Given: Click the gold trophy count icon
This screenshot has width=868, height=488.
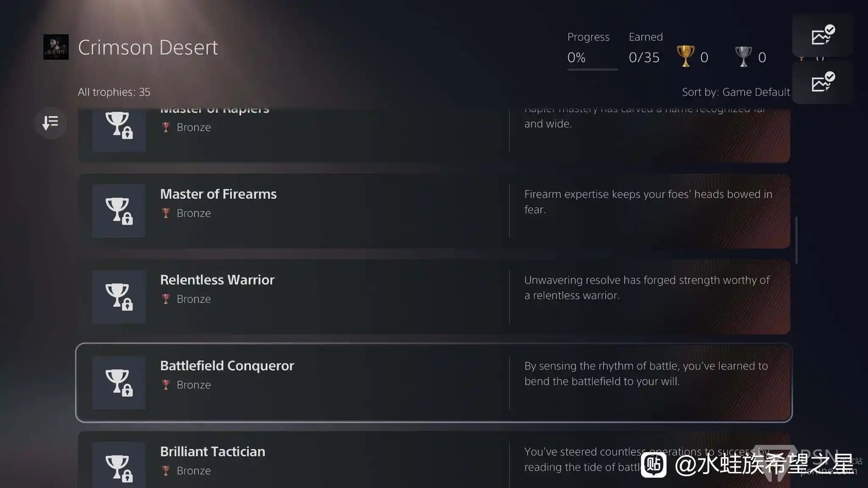Looking at the screenshot, I should (685, 56).
